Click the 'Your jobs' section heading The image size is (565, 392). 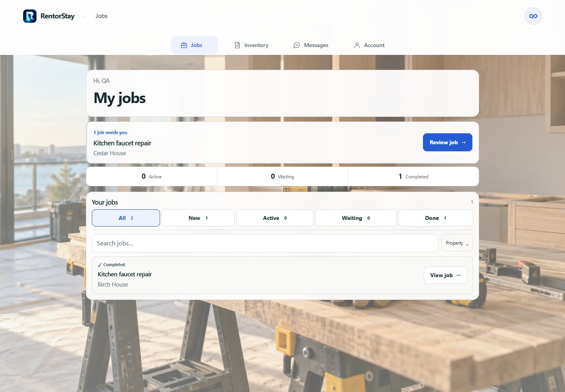pos(105,202)
